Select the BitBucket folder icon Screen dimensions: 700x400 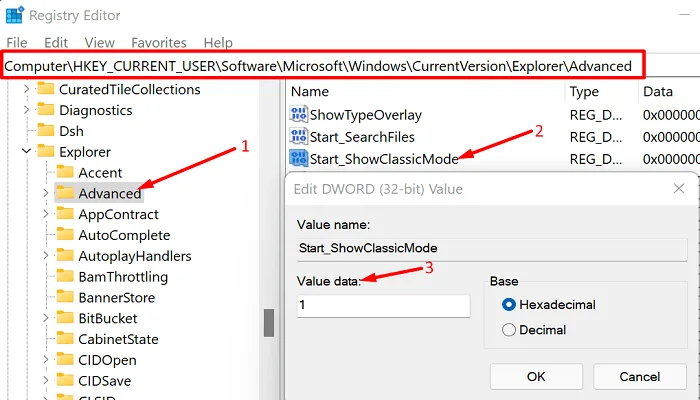click(65, 318)
